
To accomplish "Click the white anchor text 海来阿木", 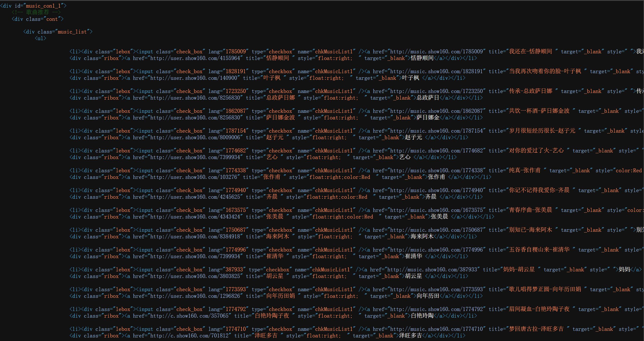I will (422, 237).
